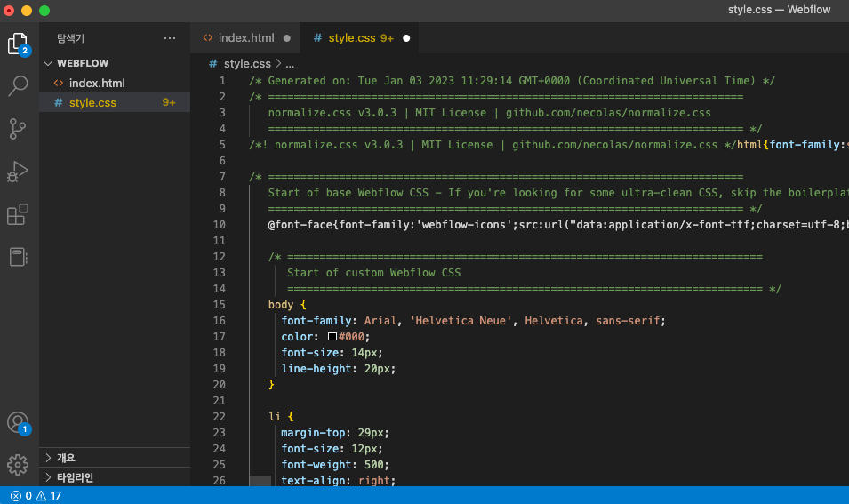Image resolution: width=849 pixels, height=504 pixels.
Task: Place cursor on 'text-align: right;' line
Action: point(339,481)
